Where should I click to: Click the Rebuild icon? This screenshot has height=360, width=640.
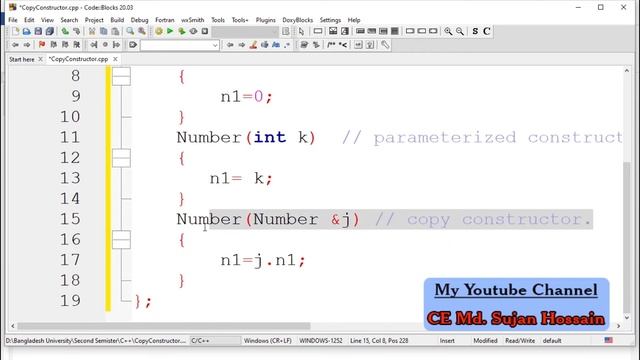tap(193, 31)
